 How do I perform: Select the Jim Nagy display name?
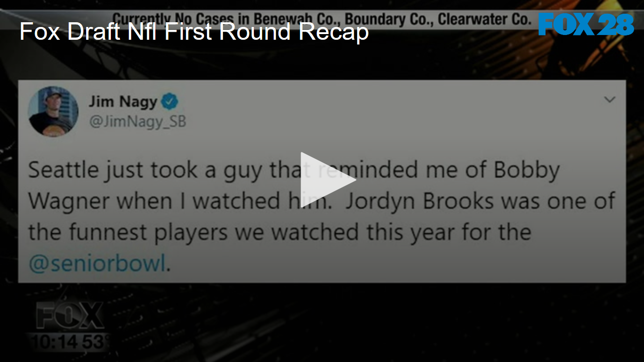123,101
